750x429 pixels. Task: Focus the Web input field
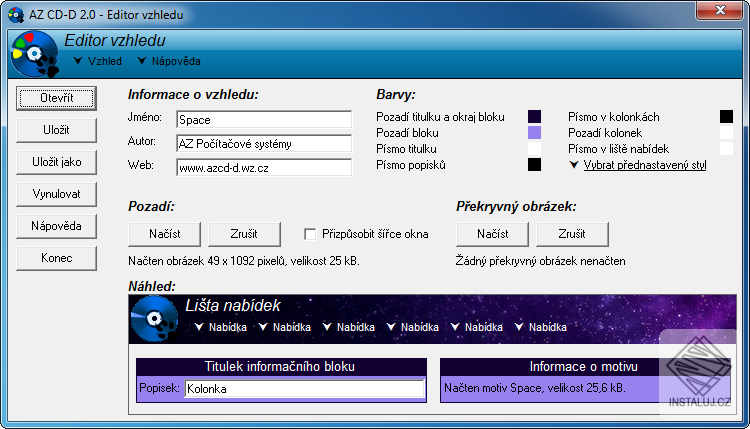[264, 167]
